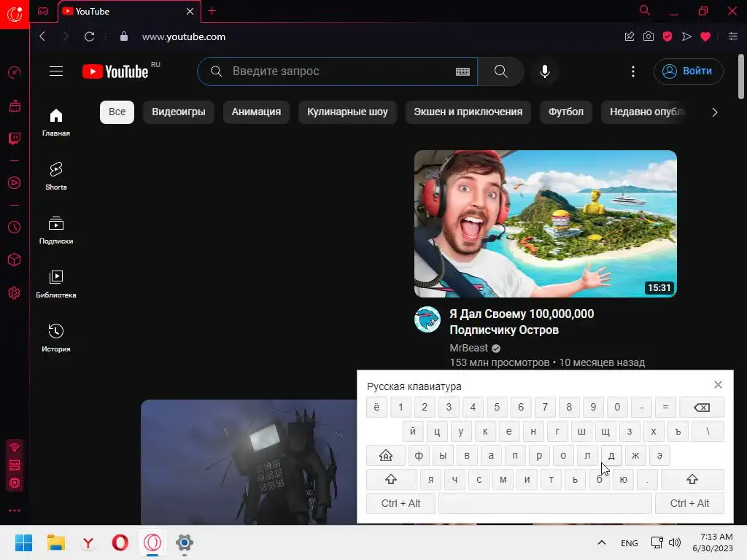
Task: Open Библиотека in YouTube sidebar
Action: (56, 284)
